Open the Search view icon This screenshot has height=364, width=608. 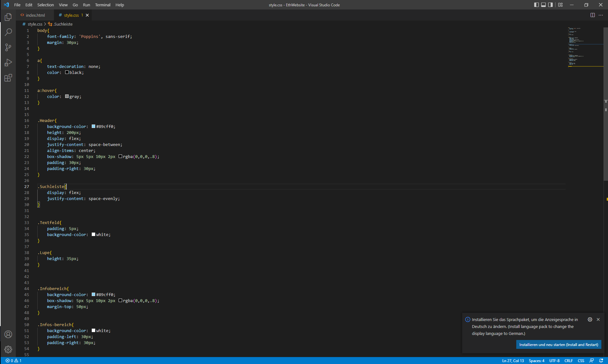[8, 32]
